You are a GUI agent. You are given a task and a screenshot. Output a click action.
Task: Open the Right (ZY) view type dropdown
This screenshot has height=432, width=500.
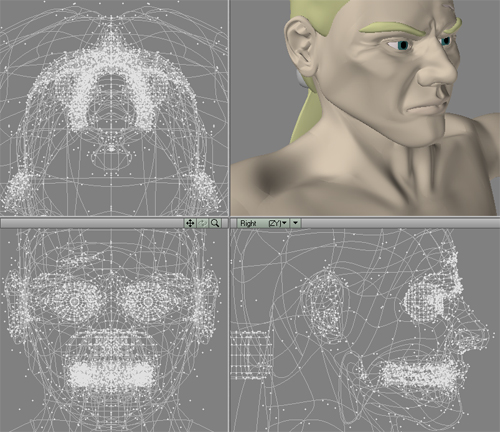[263, 223]
